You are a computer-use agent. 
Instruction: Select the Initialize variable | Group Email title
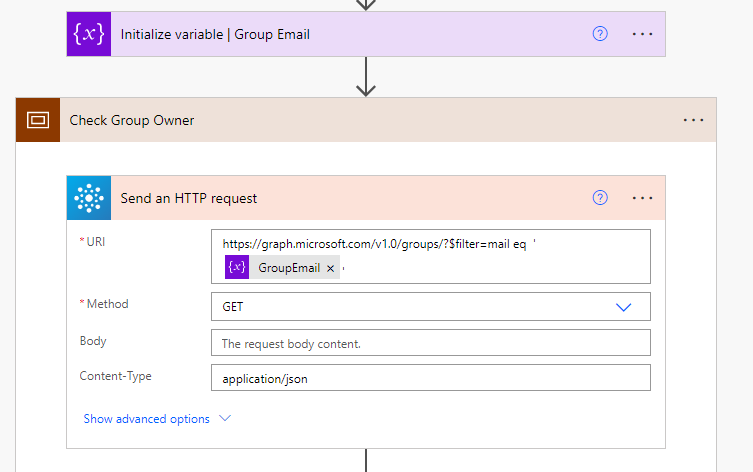(x=215, y=34)
